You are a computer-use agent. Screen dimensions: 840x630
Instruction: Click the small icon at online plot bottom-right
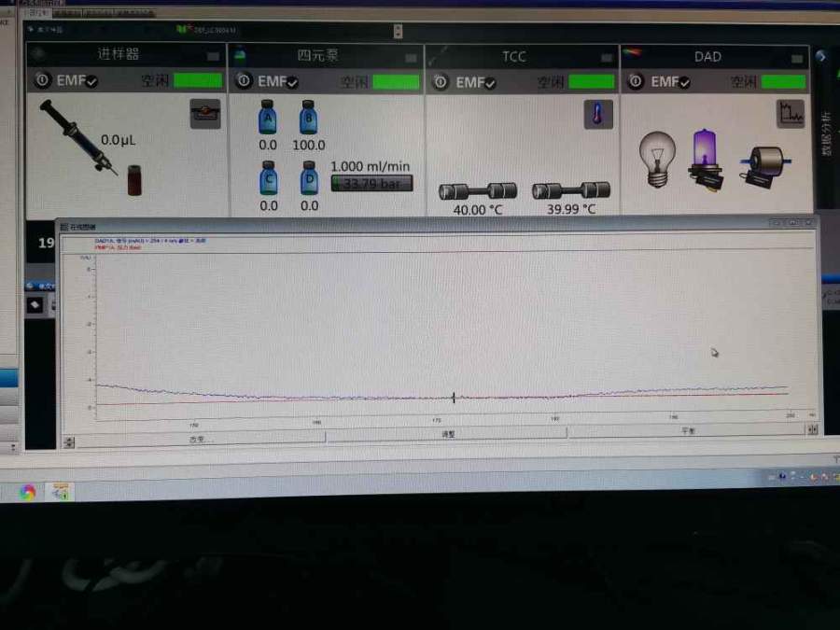pyautogui.click(x=813, y=429)
